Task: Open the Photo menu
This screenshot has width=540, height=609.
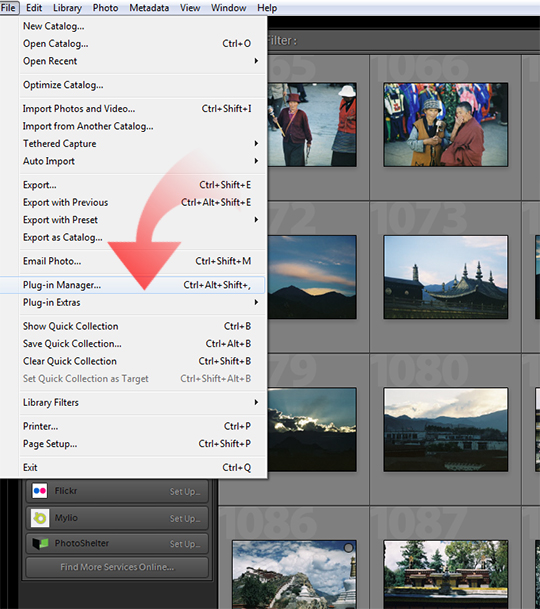Action: 105,8
